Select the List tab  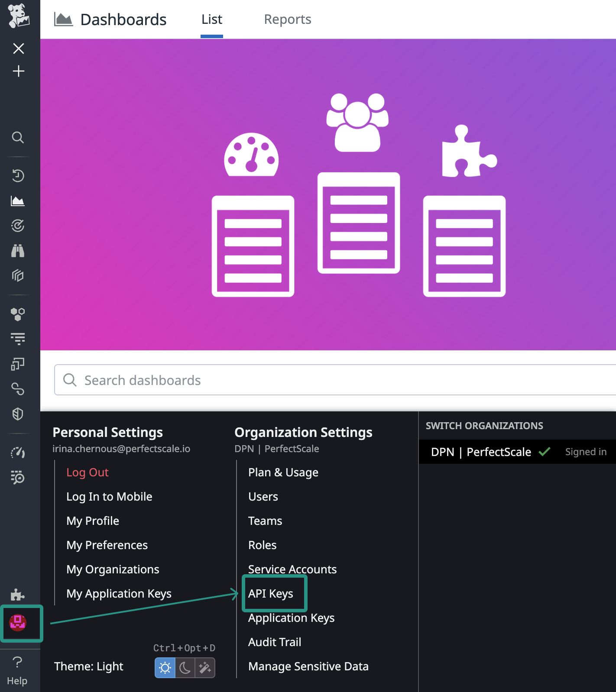tap(212, 19)
